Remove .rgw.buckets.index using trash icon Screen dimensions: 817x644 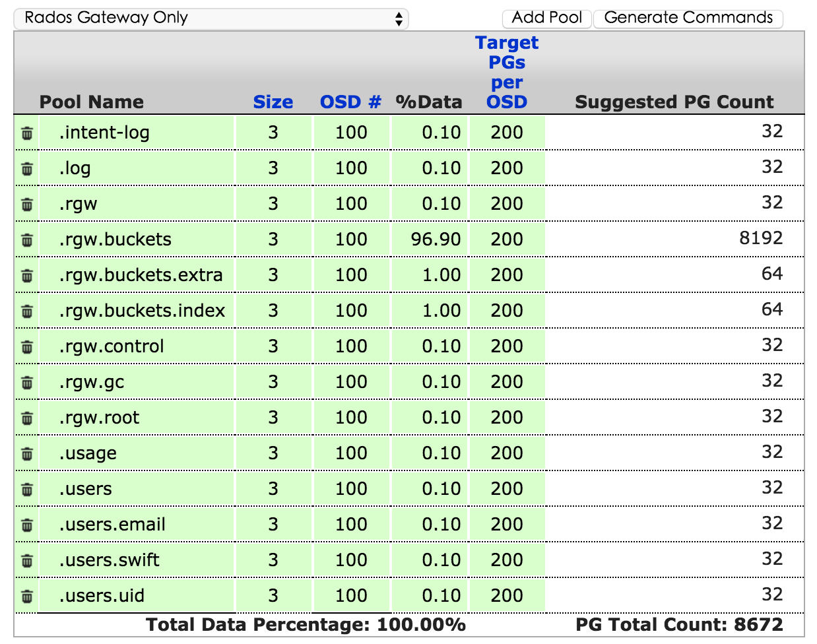click(27, 311)
